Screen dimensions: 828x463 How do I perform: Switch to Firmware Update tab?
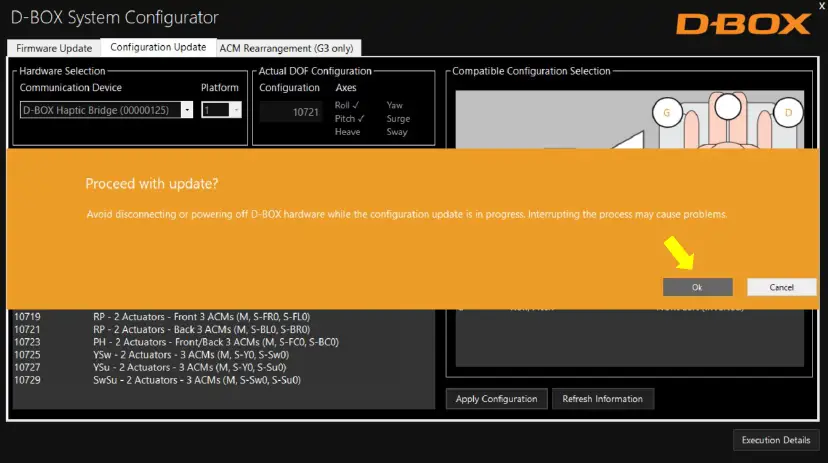tap(54, 48)
